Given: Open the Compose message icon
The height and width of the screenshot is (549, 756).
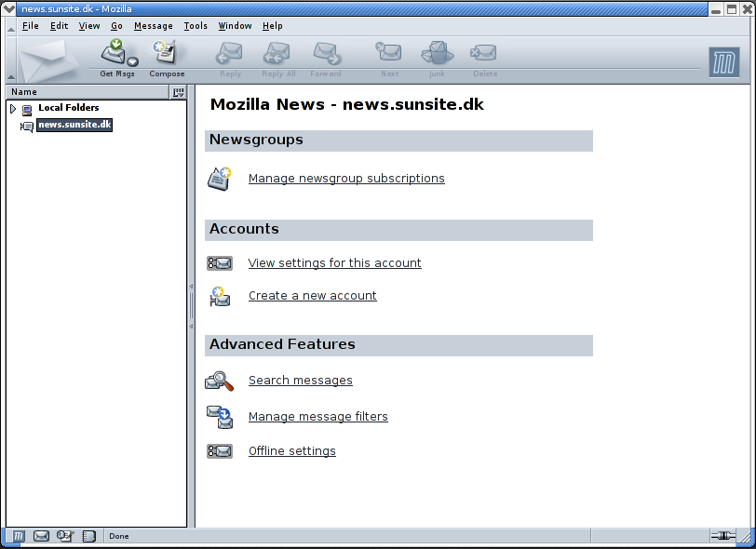Looking at the screenshot, I should pyautogui.click(x=167, y=54).
